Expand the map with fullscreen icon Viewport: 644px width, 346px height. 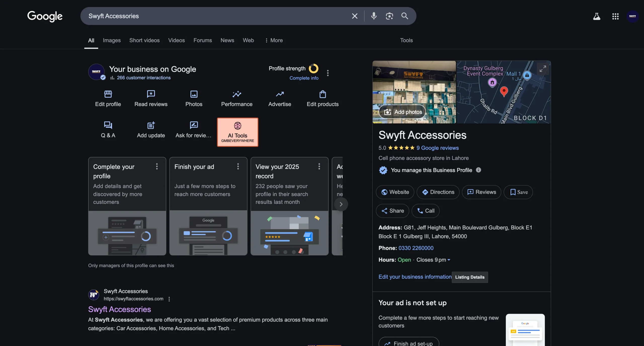pyautogui.click(x=543, y=69)
